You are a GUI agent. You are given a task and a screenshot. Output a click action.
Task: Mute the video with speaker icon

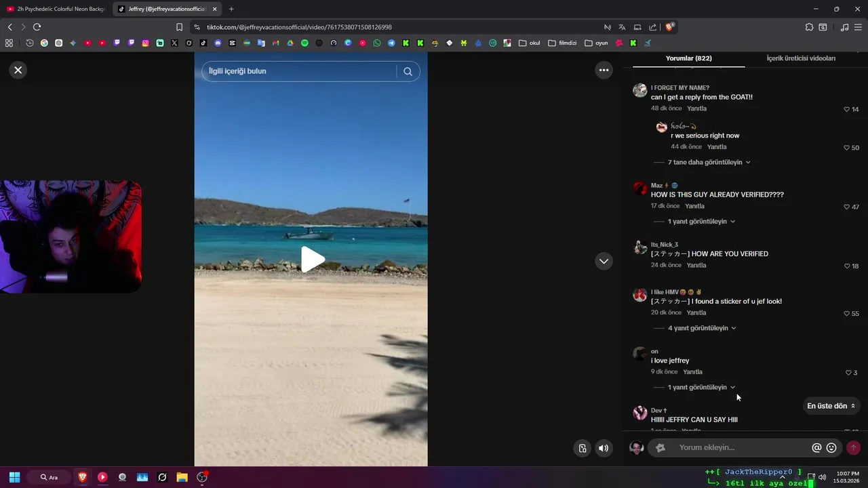click(x=604, y=448)
